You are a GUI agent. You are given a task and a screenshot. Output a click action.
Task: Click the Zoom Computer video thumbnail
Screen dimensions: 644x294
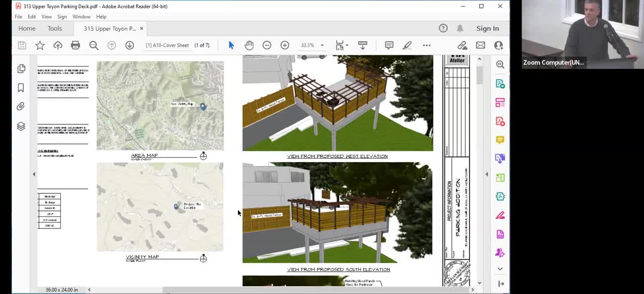583,34
